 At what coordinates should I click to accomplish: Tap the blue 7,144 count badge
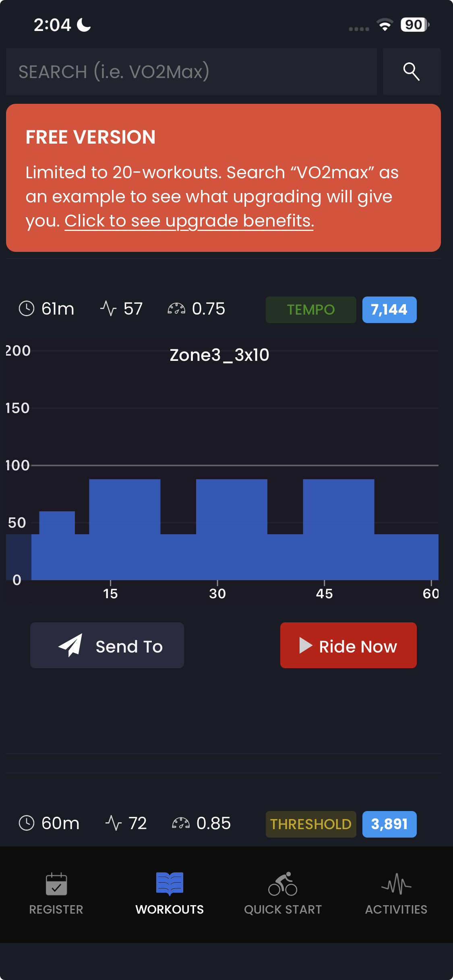389,310
